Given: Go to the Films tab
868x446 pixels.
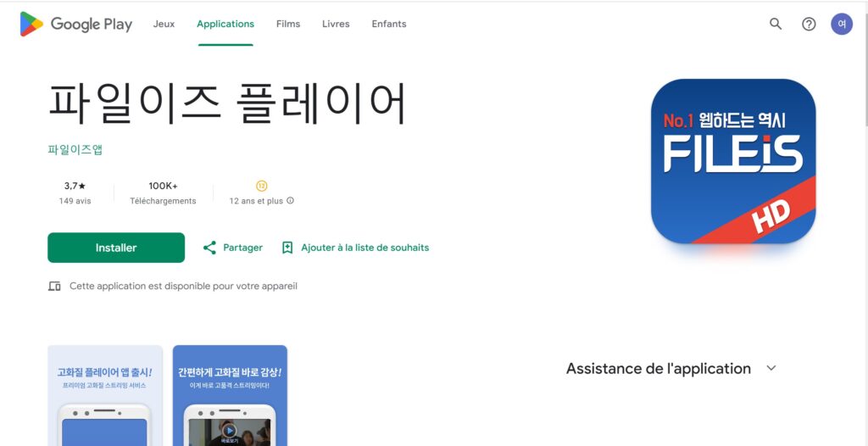Looking at the screenshot, I should (x=288, y=24).
